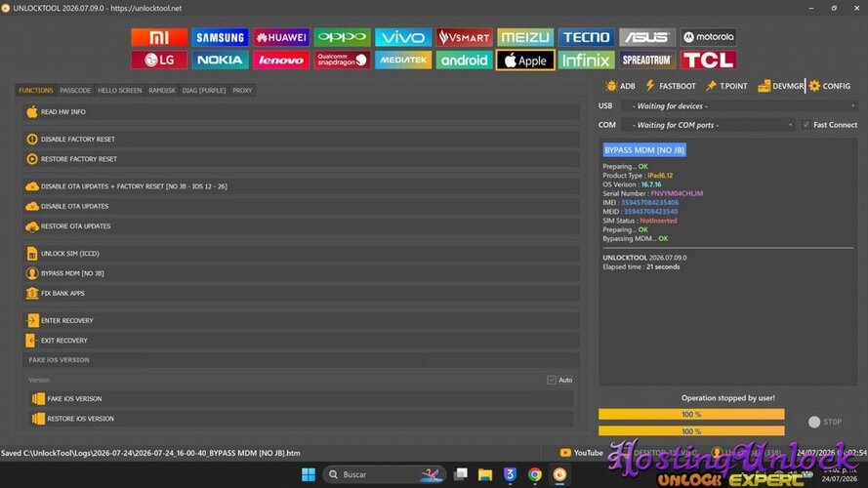Select the OPPO brand logo
Screen dimensions: 868x488
(x=342, y=37)
